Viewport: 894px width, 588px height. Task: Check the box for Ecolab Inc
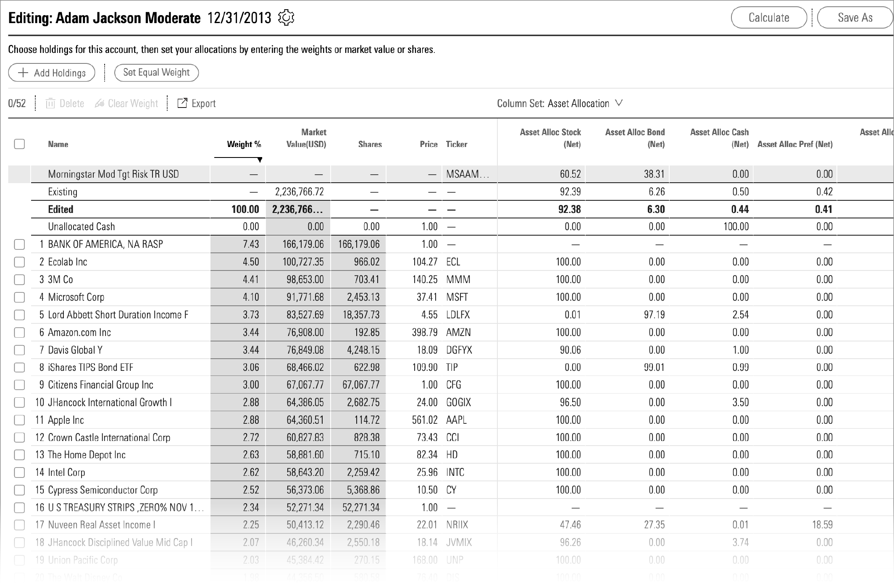point(19,262)
